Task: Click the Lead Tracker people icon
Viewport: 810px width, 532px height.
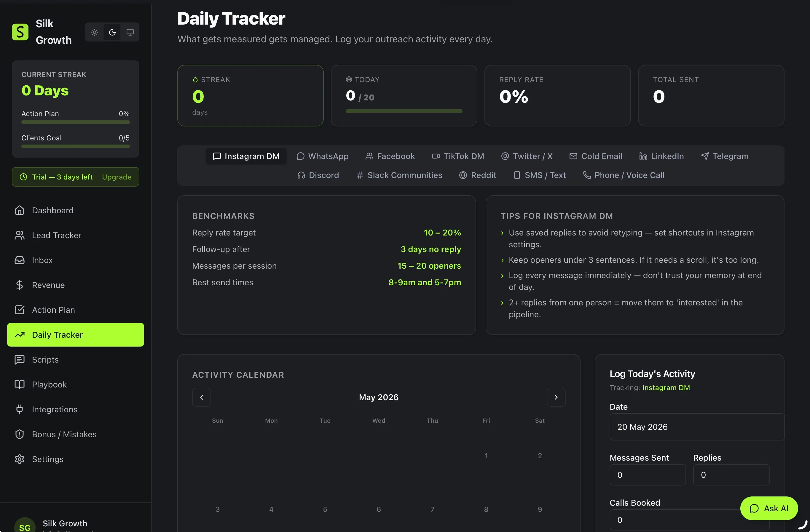Action: (x=19, y=235)
